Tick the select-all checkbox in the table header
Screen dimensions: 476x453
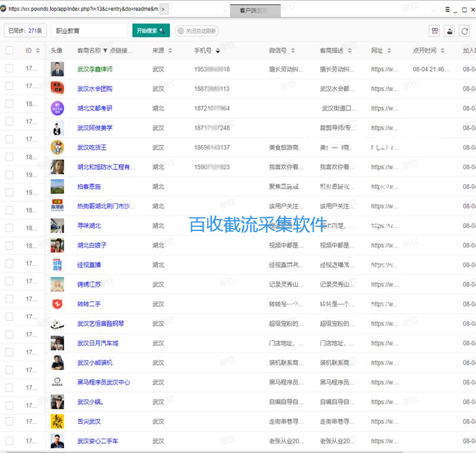(10, 50)
